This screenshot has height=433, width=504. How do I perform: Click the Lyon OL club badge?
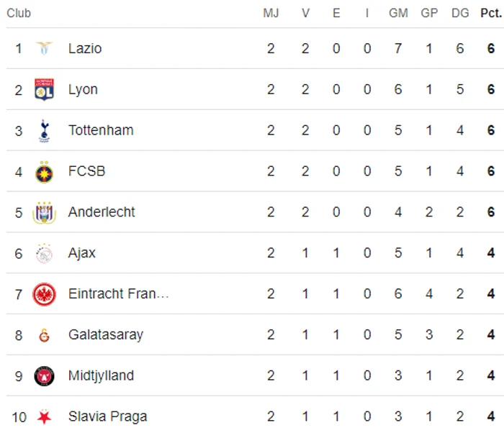pos(44,89)
